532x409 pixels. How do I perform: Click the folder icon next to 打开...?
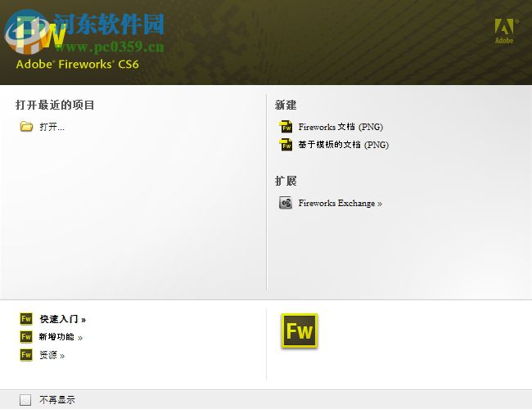[26, 127]
